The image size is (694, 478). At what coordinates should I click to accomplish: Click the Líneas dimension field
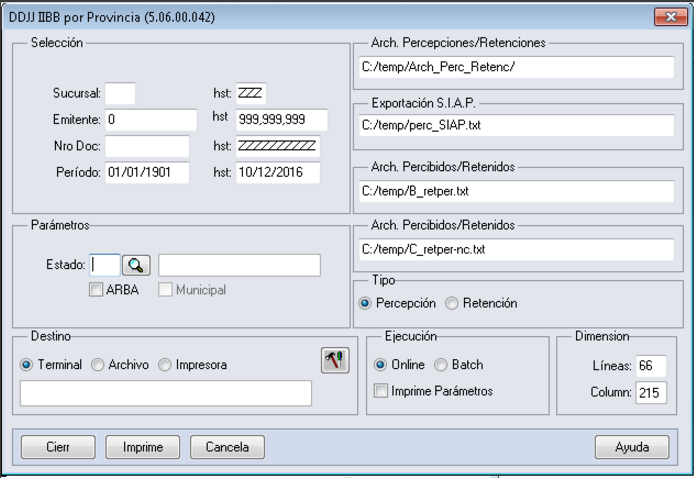click(651, 366)
